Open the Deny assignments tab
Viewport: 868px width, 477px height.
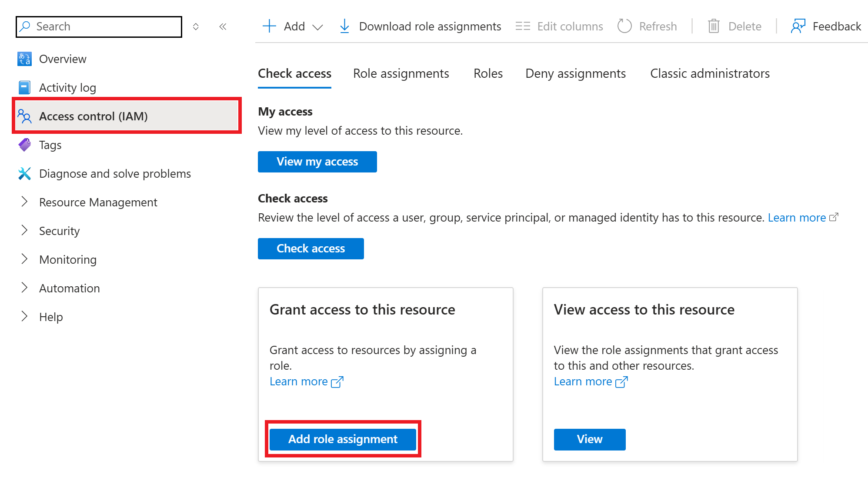tap(575, 73)
